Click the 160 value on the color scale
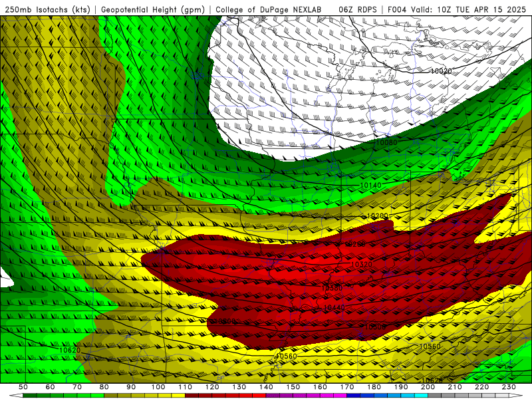 click(x=320, y=387)
